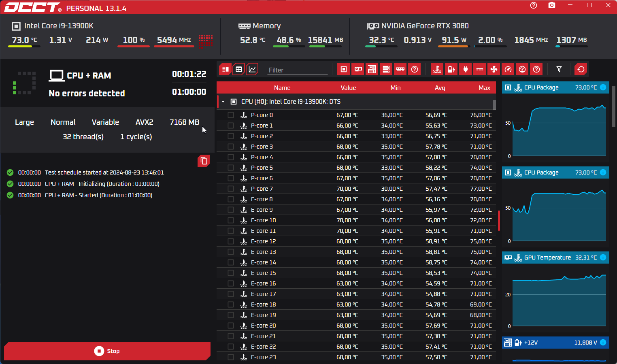Viewport: 617px width, 364px height.
Task: Click the 'NVIDIA GeForce RTX 3080' header
Action: 425,26
